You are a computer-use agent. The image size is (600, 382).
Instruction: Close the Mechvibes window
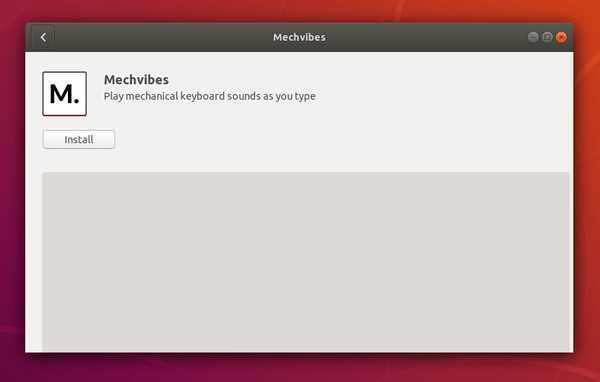pos(561,37)
